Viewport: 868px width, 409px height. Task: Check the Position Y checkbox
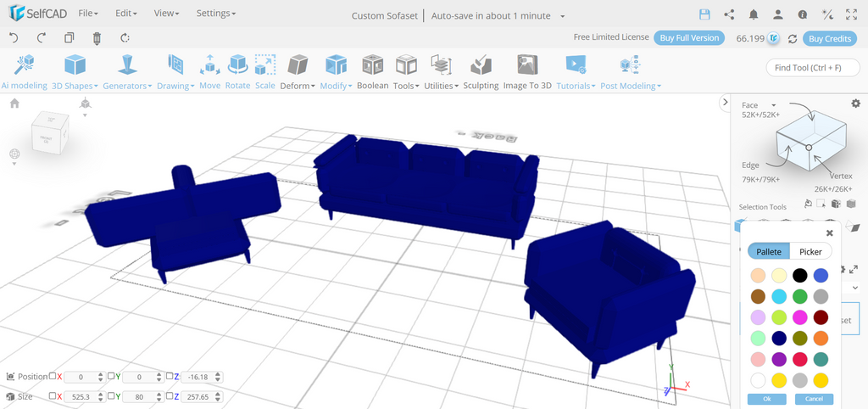click(x=111, y=376)
